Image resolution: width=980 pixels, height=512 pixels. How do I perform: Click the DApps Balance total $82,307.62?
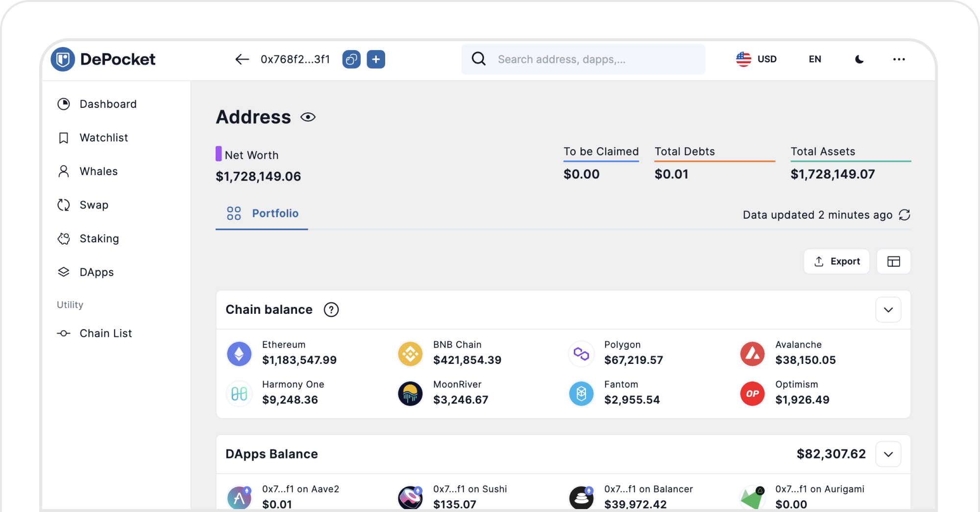click(x=831, y=454)
